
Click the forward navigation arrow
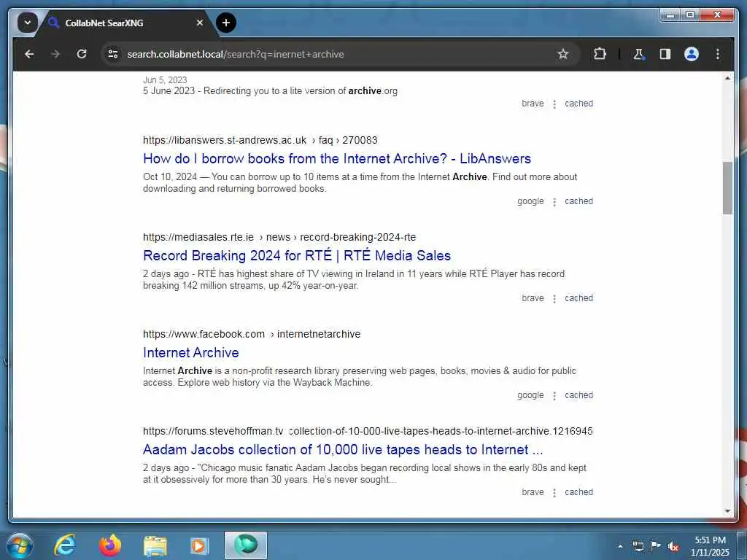(x=55, y=54)
